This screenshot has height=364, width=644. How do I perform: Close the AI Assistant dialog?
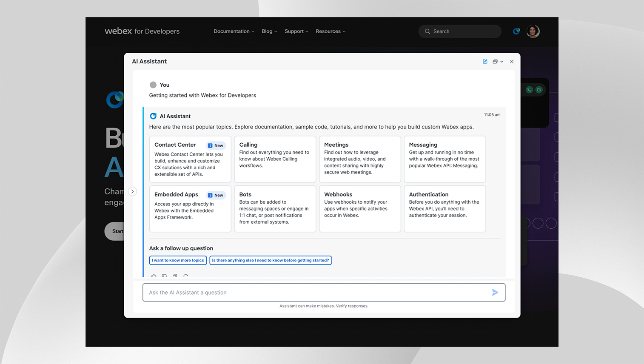512,62
